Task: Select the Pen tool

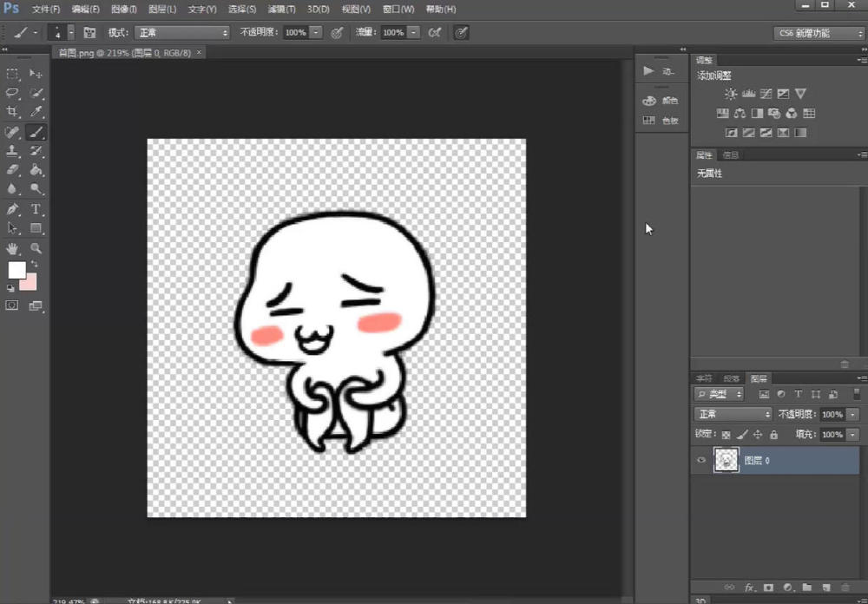Action: point(12,209)
